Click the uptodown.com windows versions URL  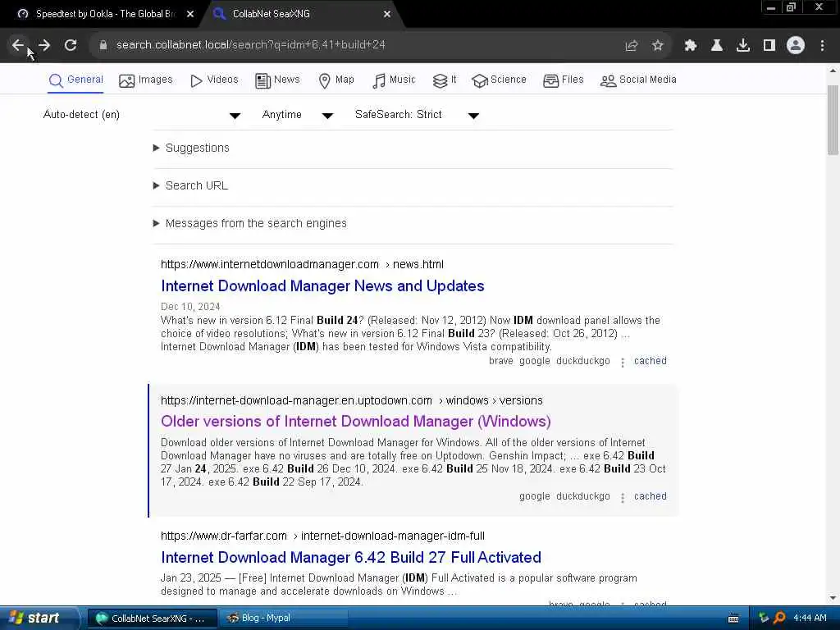[351, 400]
